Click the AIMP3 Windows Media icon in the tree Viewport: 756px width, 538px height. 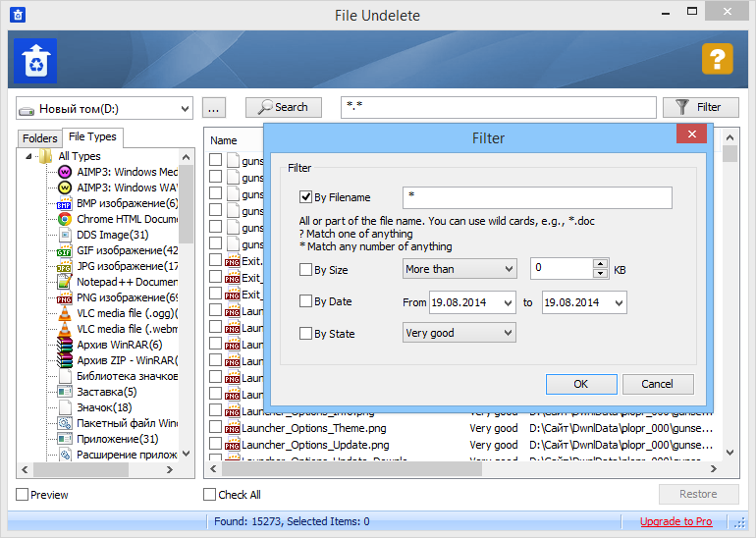tap(65, 172)
